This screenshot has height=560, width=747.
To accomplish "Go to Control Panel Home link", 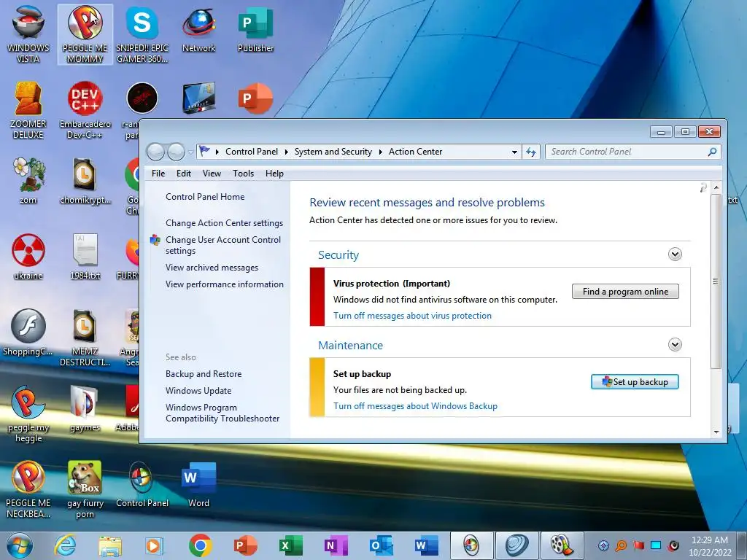I will 205,197.
